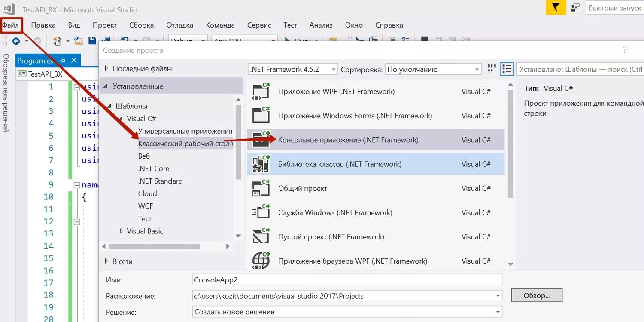This screenshot has height=322, width=644.
Task: Open the Файл menu
Action: click(11, 25)
